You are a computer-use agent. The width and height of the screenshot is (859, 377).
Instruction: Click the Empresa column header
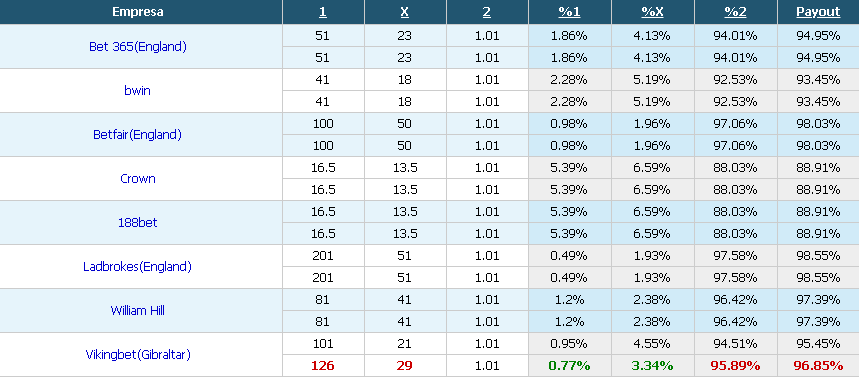(138, 12)
